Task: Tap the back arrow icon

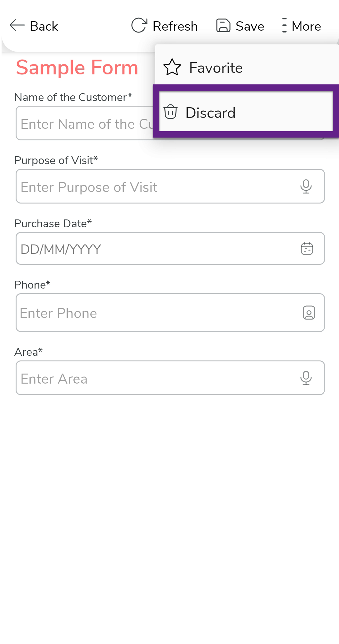Action: tap(17, 25)
